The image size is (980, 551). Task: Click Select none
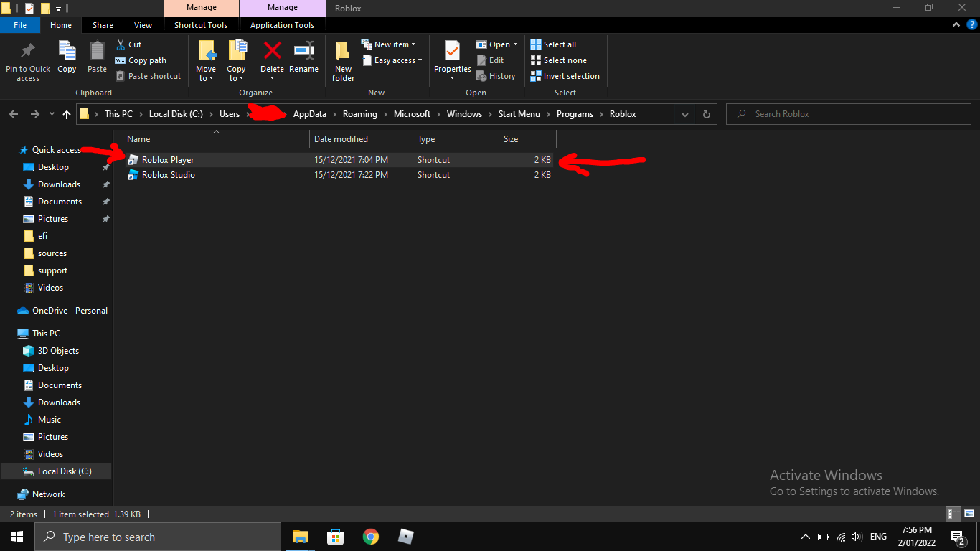coord(558,60)
